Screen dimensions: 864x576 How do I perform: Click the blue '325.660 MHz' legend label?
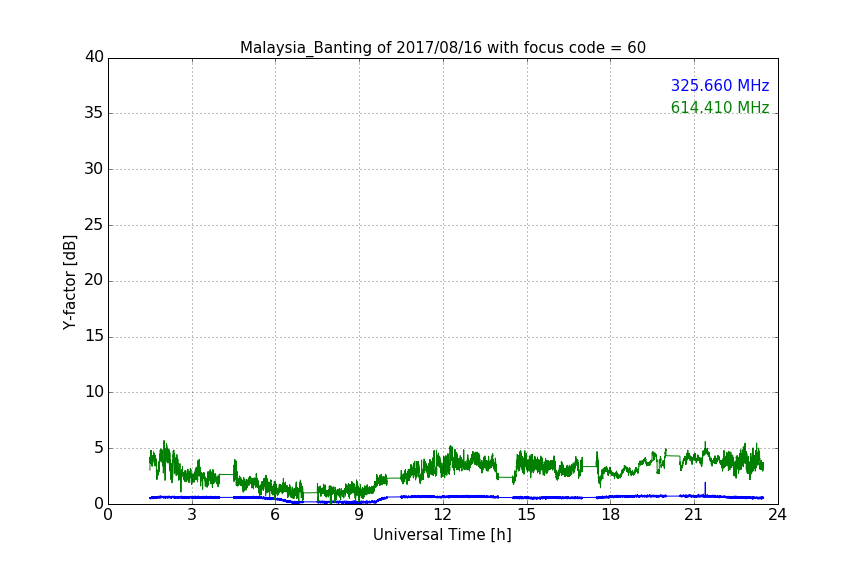720,85
